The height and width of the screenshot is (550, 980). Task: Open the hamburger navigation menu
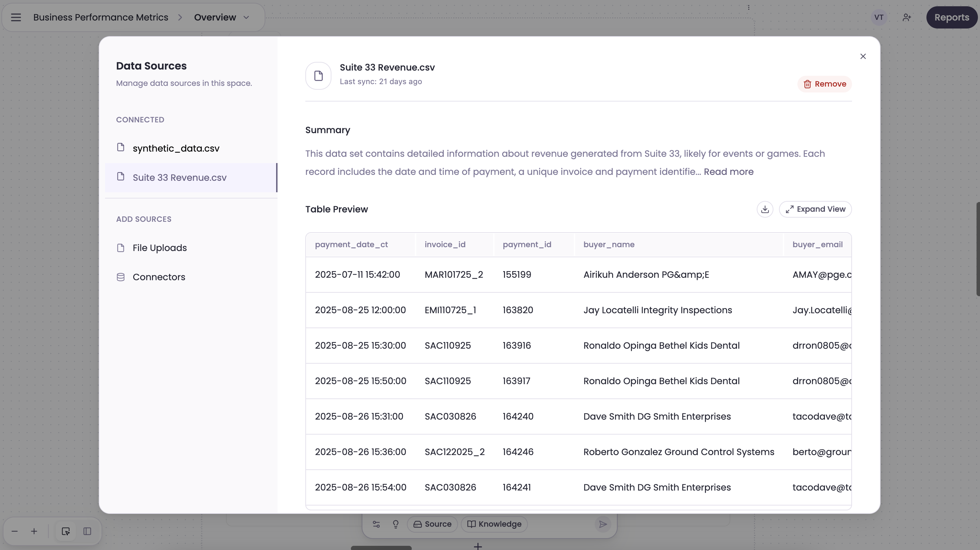tap(16, 17)
